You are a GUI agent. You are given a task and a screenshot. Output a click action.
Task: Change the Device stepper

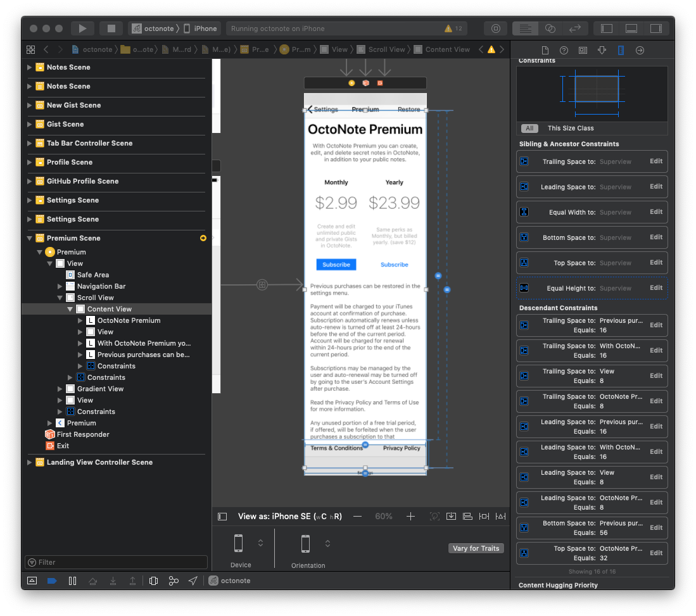point(260,543)
